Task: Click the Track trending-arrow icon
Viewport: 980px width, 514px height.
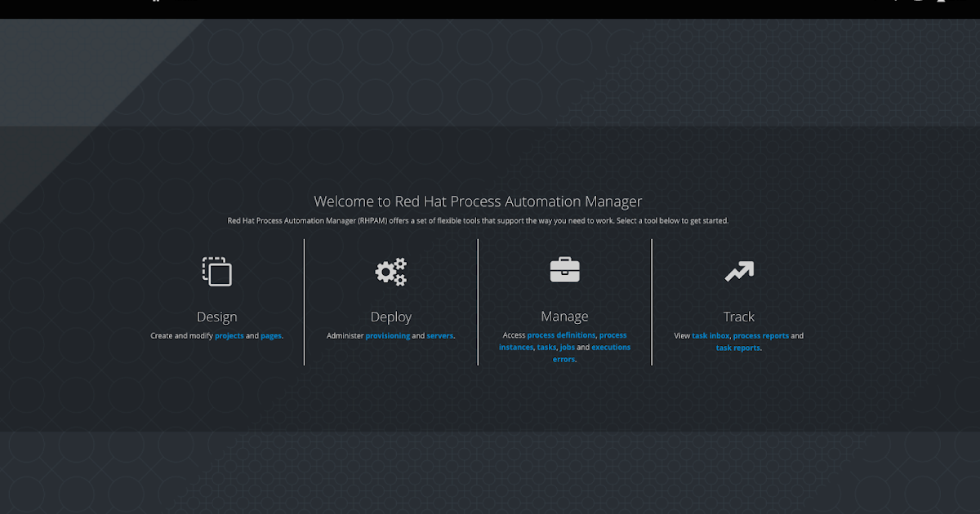Action: [738, 272]
